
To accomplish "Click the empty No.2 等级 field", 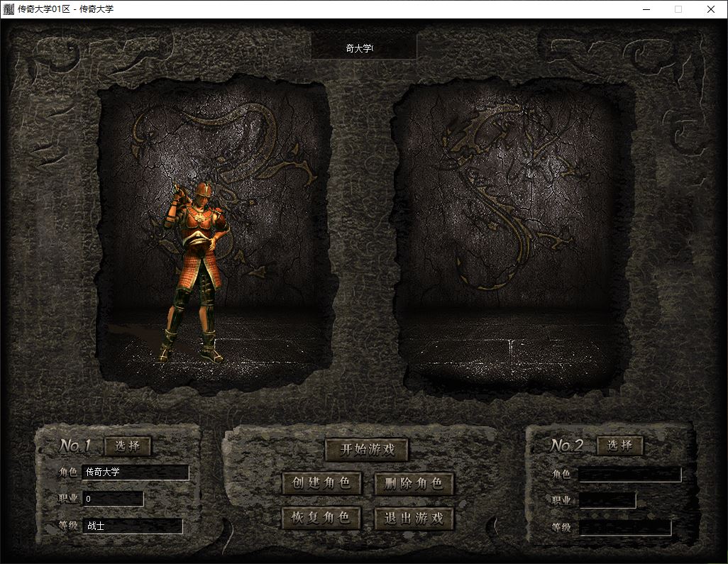I will tap(624, 528).
